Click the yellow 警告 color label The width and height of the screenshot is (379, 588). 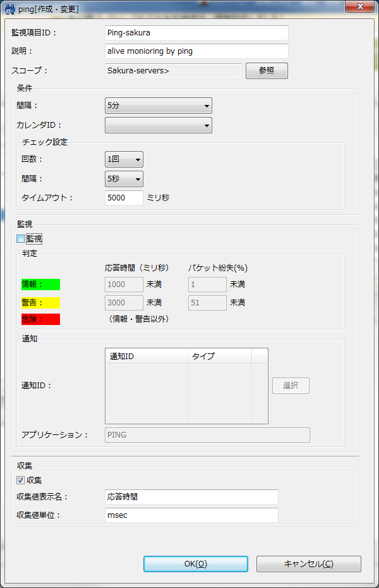pos(40,302)
